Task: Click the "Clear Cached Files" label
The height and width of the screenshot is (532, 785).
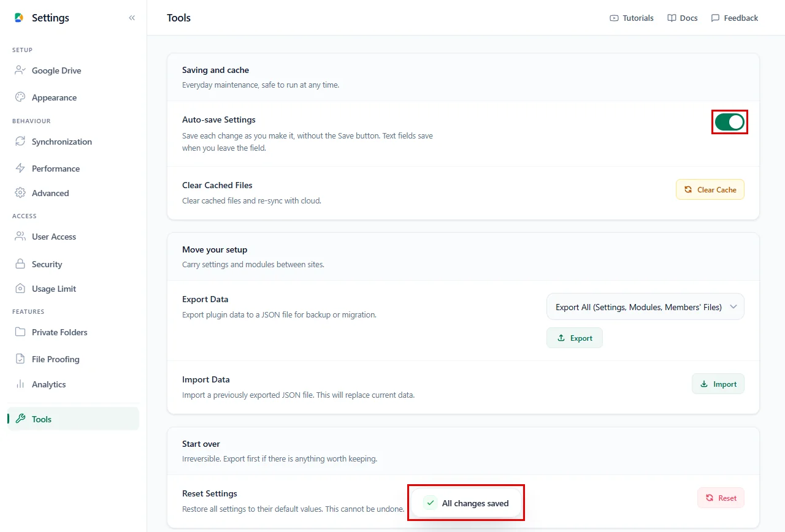Action: [x=217, y=185]
